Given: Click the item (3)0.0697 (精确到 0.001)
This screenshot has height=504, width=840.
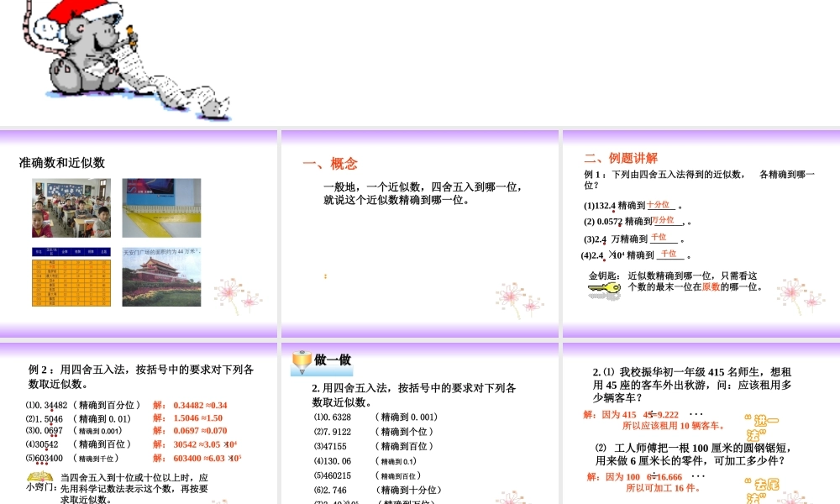Looking at the screenshot, I should [x=73, y=431].
